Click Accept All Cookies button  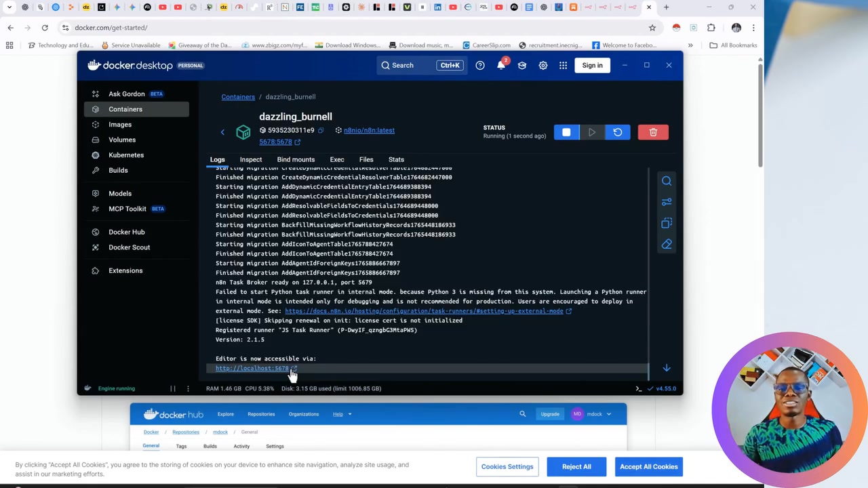[649, 466]
